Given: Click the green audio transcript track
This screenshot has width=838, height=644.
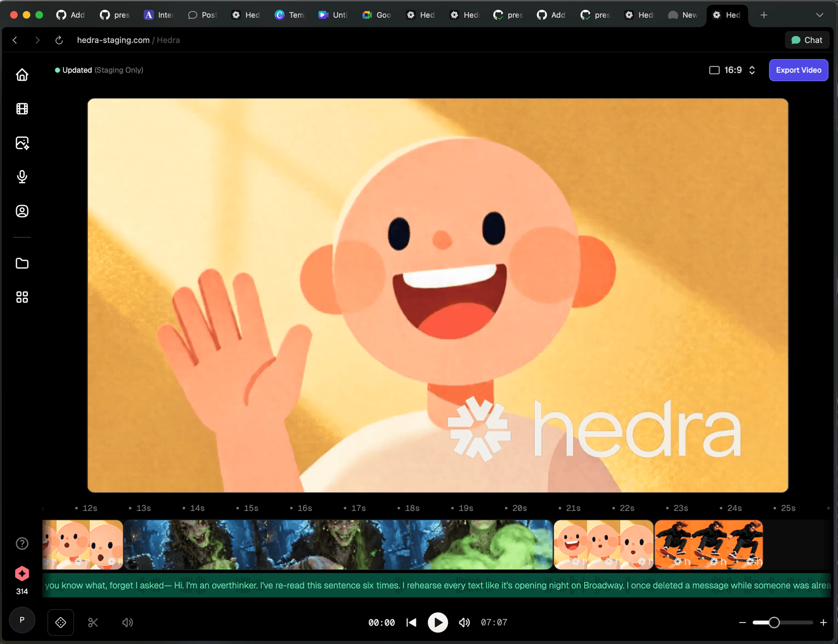Looking at the screenshot, I should pyautogui.click(x=437, y=585).
